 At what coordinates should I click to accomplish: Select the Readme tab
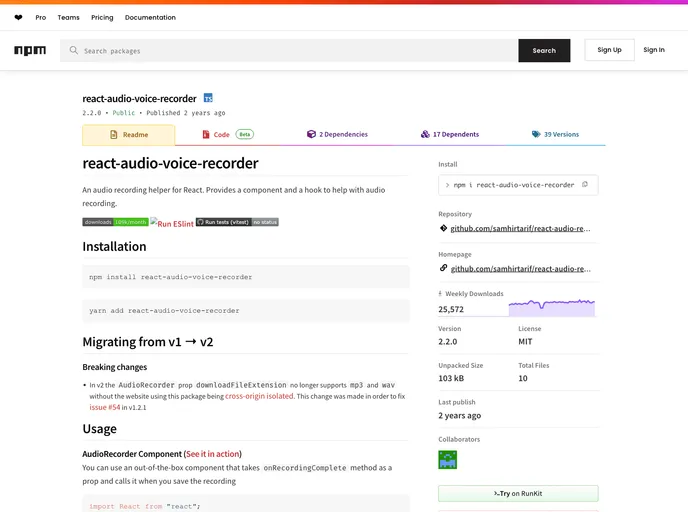pyautogui.click(x=129, y=135)
